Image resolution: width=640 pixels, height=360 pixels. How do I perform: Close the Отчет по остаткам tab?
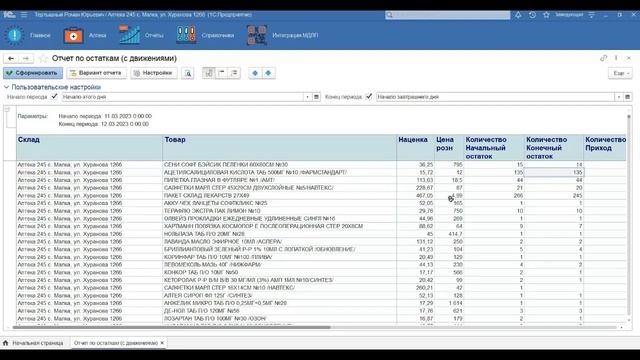[162, 343]
